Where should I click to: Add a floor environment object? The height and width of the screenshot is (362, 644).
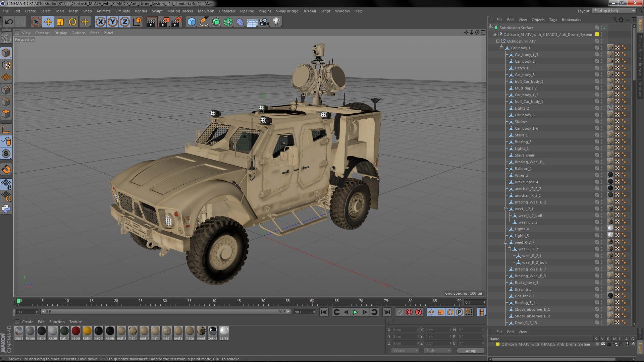point(252,22)
